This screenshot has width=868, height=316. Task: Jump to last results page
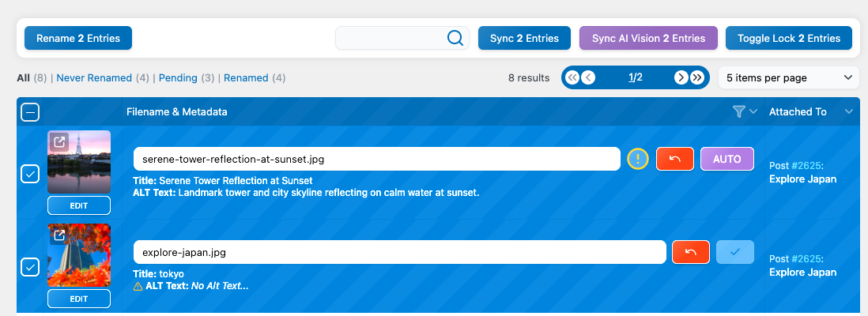(696, 77)
